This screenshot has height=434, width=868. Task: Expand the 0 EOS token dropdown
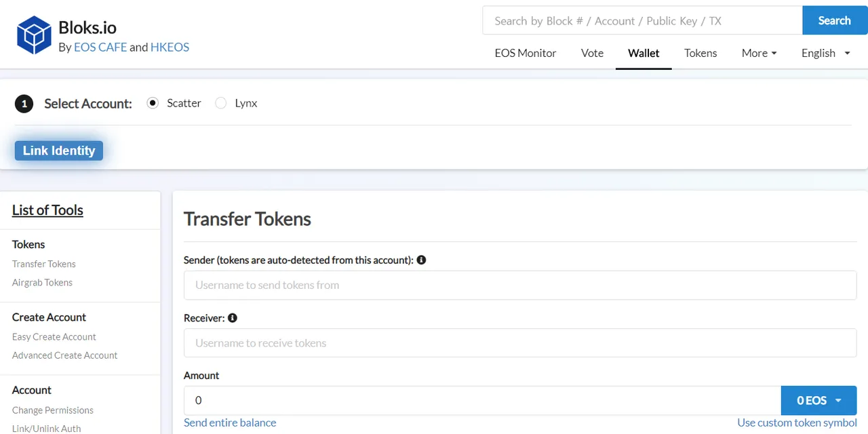click(x=818, y=400)
